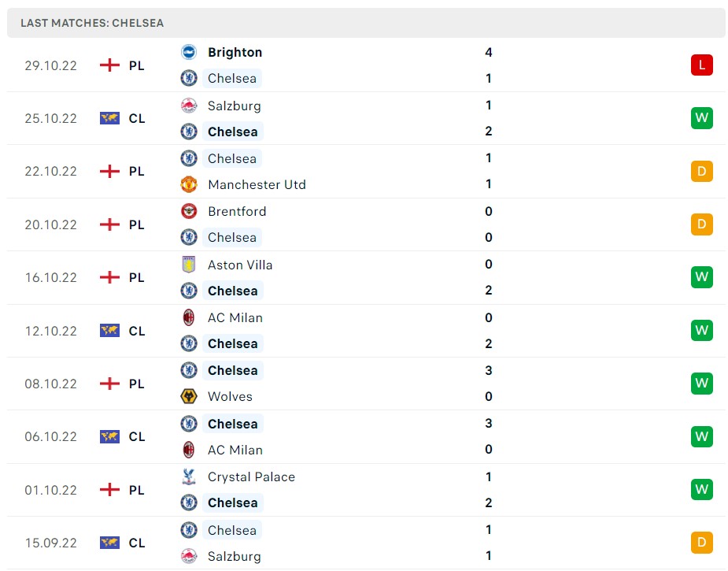Viewport: 728px width, 571px height.
Task: Click the AC Milan logo
Action: [188, 317]
